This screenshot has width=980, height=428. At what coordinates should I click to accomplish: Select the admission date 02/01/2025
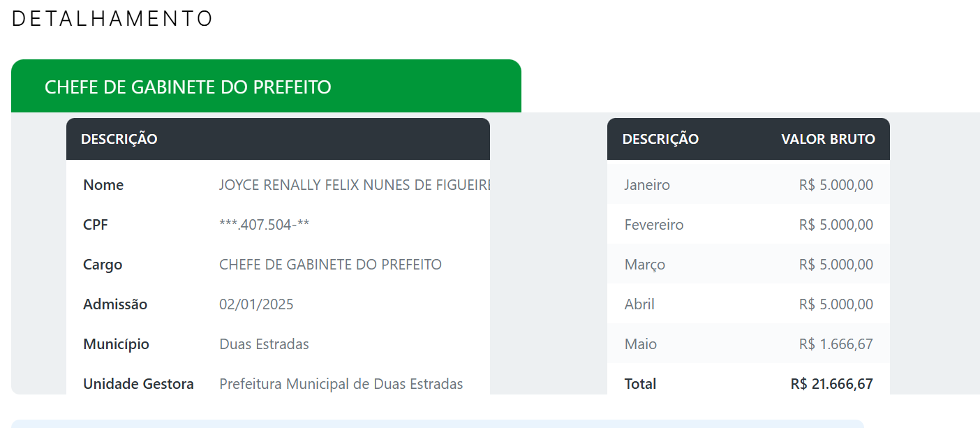pos(256,304)
